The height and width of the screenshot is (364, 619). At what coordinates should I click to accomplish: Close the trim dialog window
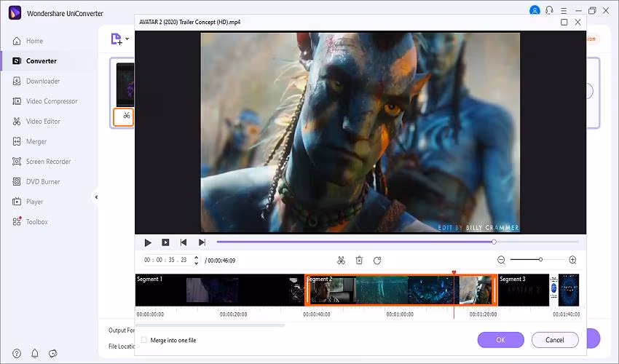577,22
